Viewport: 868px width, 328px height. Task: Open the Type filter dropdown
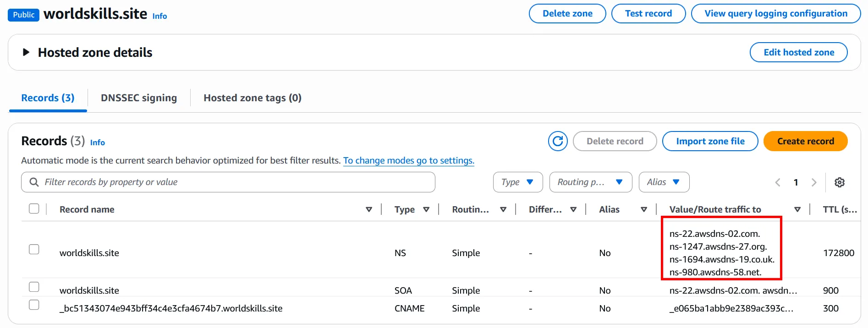[x=517, y=182]
